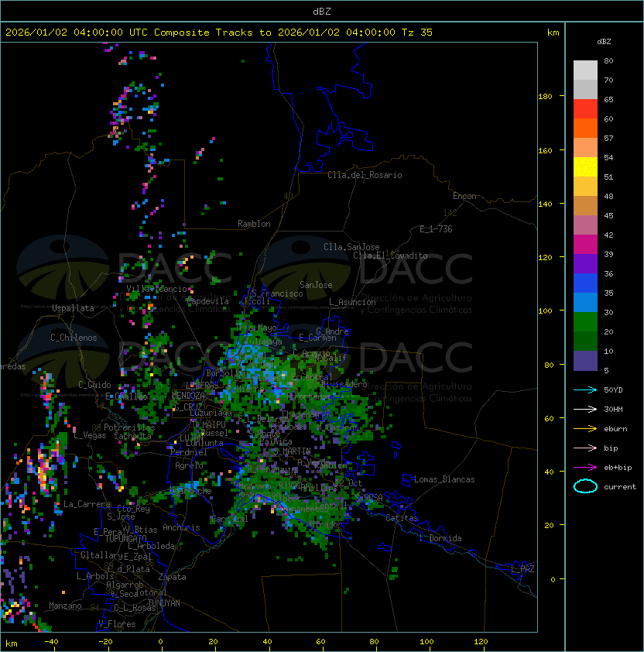Click the 'Carrizal' map label
The height and width of the screenshot is (652, 644).
point(229,519)
